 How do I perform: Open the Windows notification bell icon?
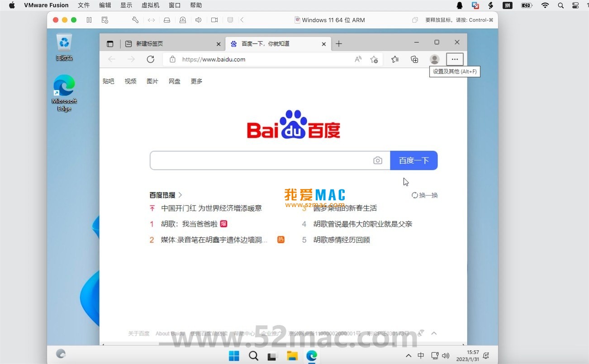pyautogui.click(x=486, y=356)
